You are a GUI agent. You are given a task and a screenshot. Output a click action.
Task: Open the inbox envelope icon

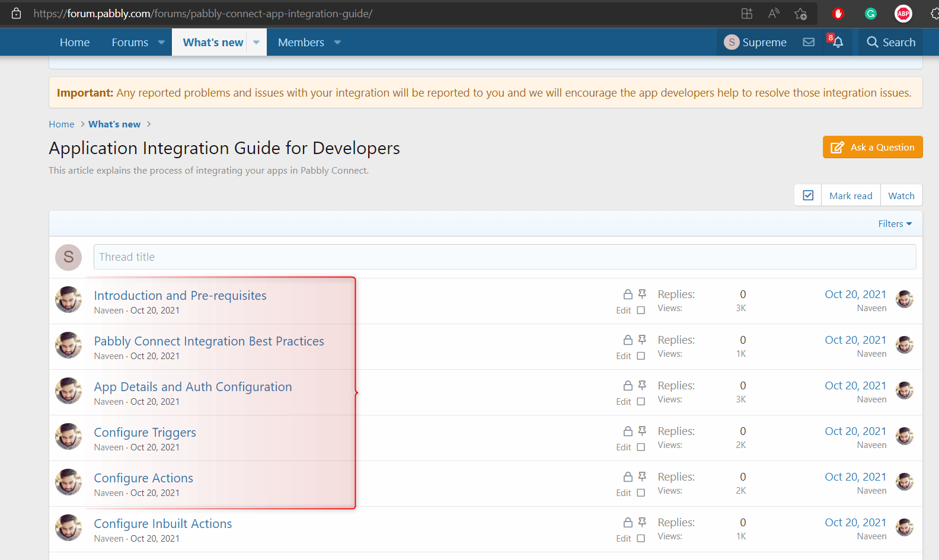(x=809, y=42)
